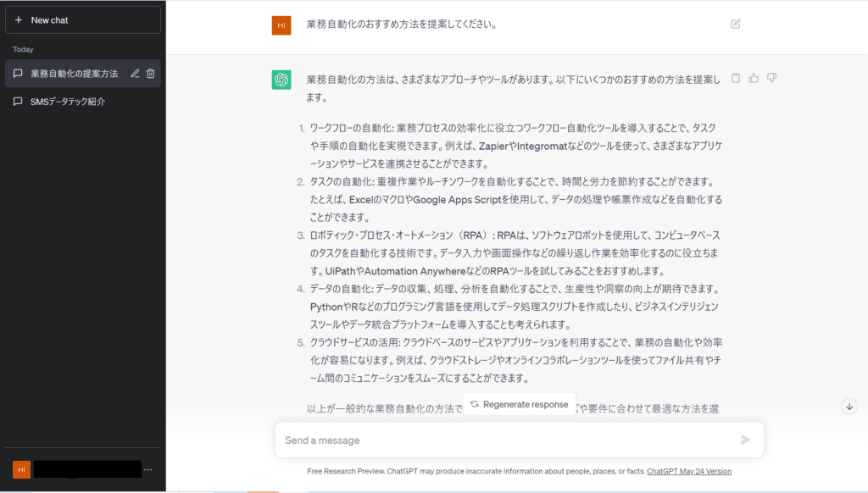Click the green ChatGPT logo avatar
868x493 pixels.
281,80
